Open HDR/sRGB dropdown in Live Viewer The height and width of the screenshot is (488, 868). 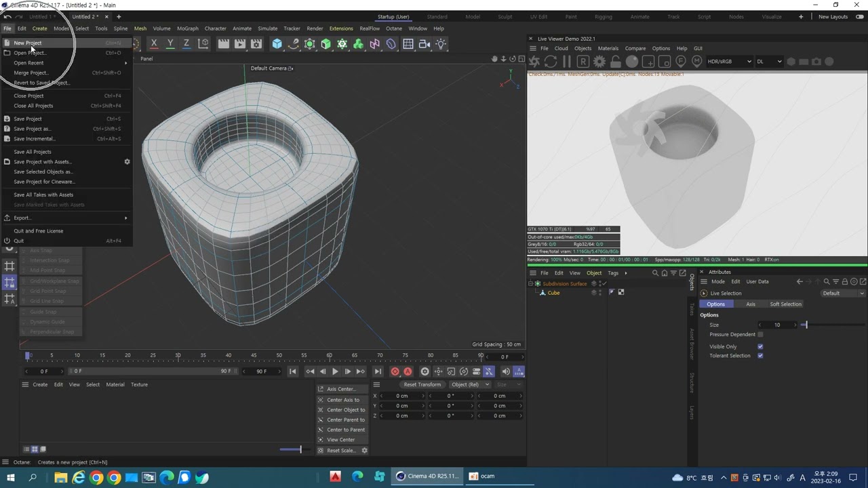point(730,62)
